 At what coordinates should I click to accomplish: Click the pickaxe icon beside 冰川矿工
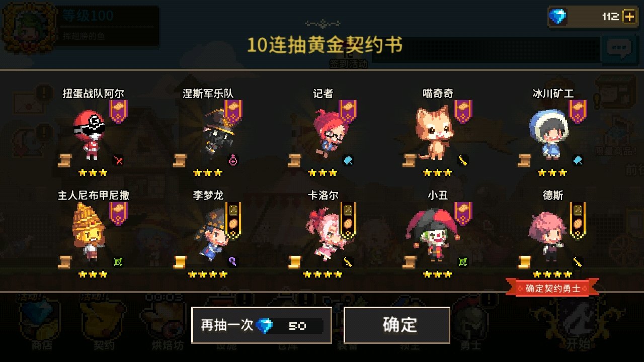pyautogui.click(x=578, y=161)
